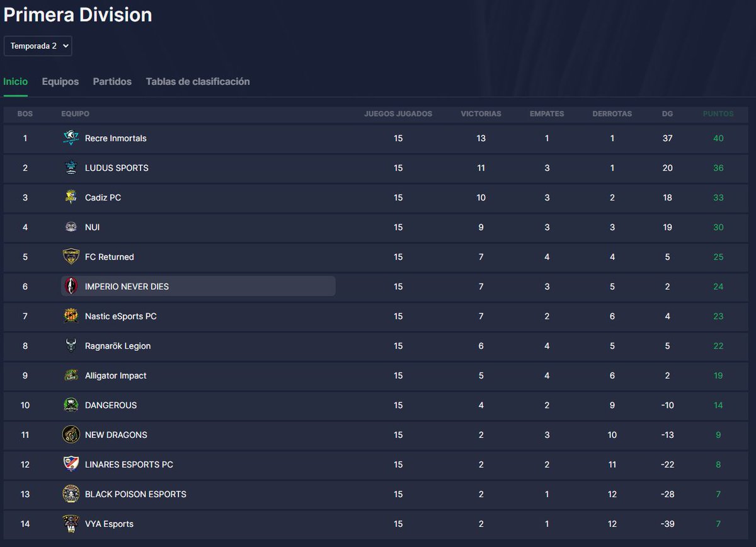
Task: Click the Recre Inmortals team logo
Action: pyautogui.click(x=71, y=138)
